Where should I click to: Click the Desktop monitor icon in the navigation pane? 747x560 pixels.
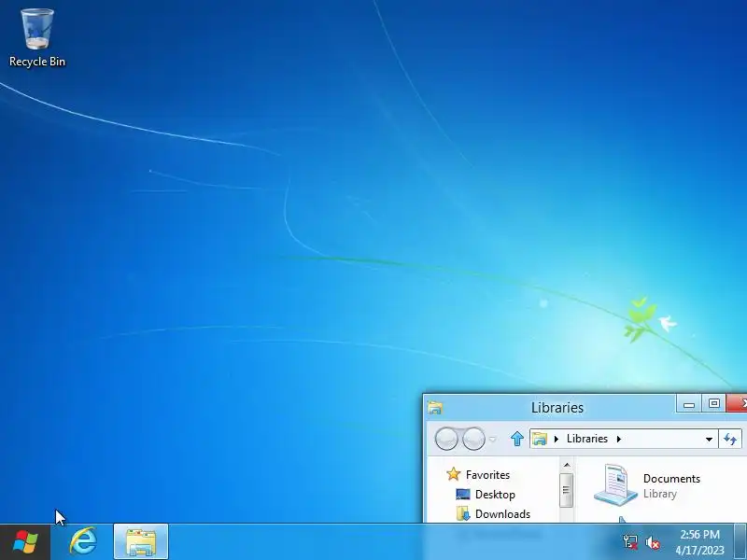(463, 495)
